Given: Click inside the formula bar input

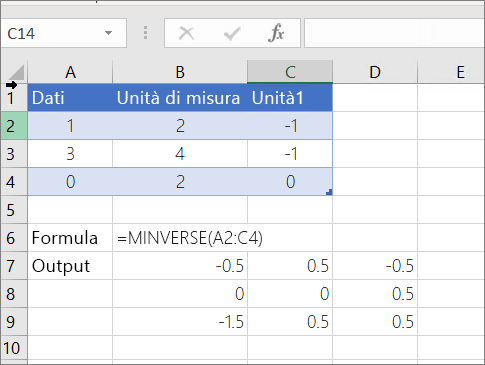Looking at the screenshot, I should pyautogui.click(x=394, y=33).
